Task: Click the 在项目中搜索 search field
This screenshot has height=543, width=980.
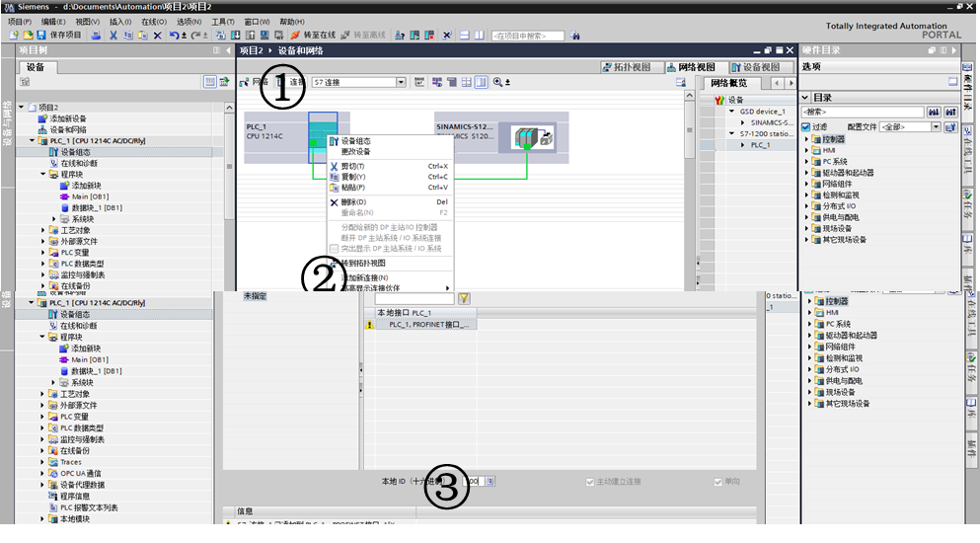Action: tap(528, 36)
